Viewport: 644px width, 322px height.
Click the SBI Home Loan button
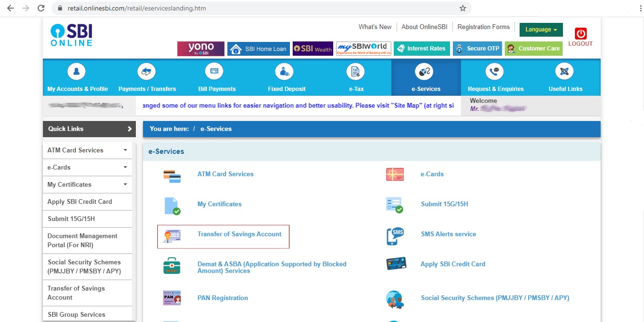[x=258, y=49]
